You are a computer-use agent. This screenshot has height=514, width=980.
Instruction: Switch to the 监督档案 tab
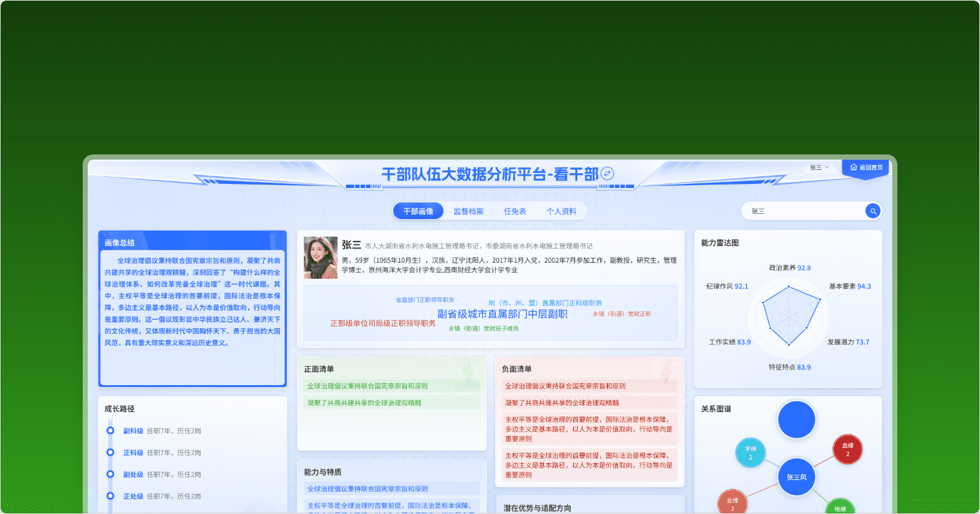pyautogui.click(x=468, y=211)
